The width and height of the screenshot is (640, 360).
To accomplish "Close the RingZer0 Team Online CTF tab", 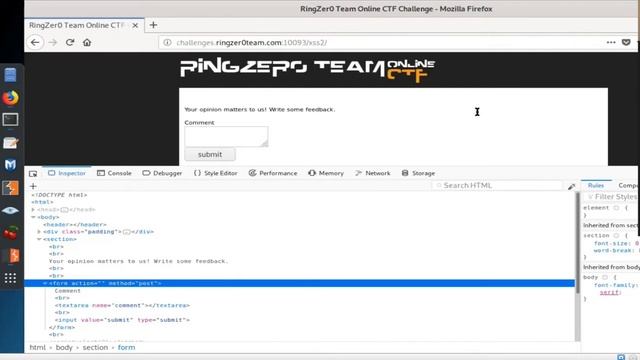I will tap(135, 25).
